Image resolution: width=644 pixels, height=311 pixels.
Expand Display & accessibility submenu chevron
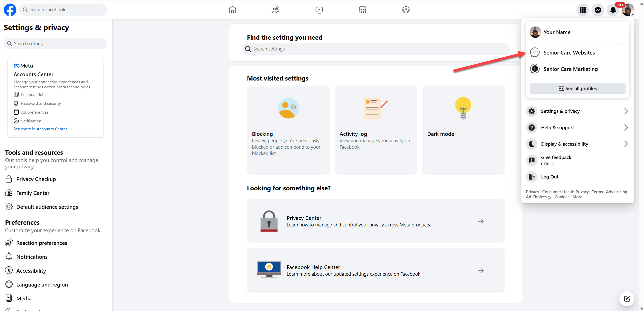[x=626, y=144]
